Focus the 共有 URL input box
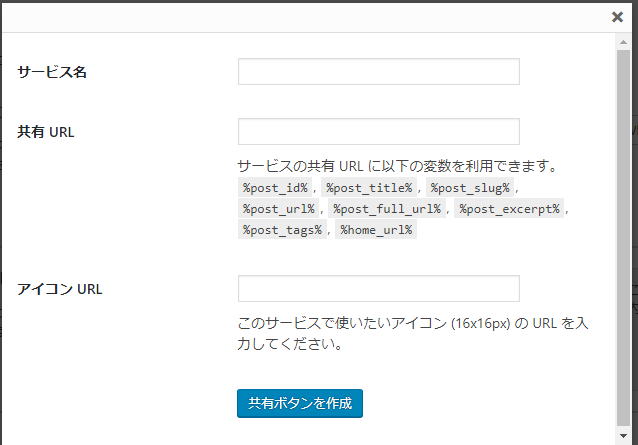Viewport: 638px width, 445px height. pos(379,131)
